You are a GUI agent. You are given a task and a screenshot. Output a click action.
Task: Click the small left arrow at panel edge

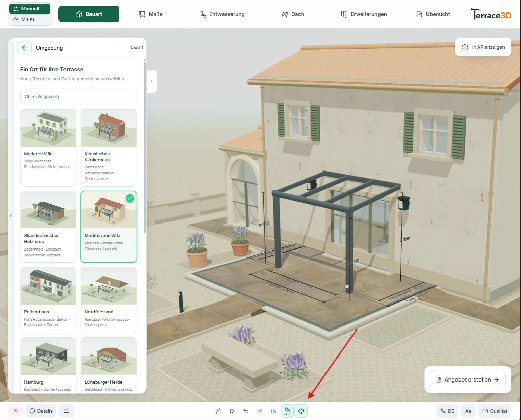[11, 216]
